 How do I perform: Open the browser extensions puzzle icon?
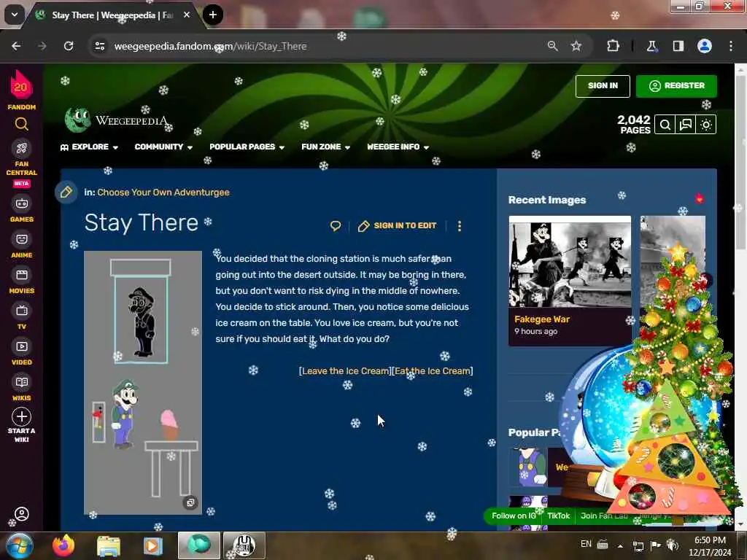tap(613, 46)
